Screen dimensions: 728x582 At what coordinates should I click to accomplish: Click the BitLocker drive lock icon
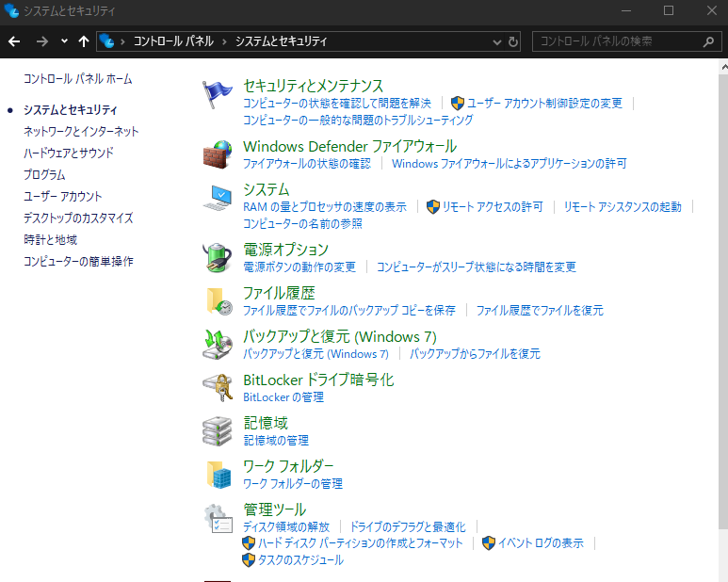[x=218, y=388]
